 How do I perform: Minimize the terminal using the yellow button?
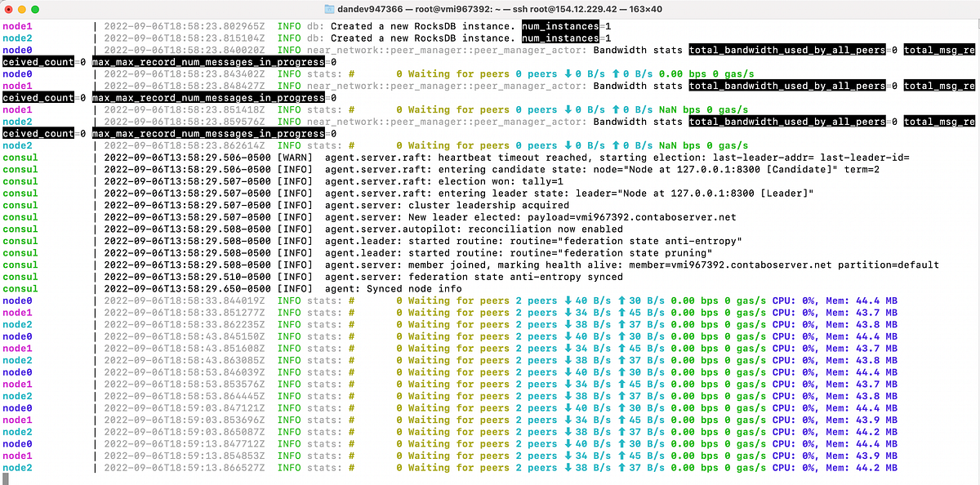(24, 9)
